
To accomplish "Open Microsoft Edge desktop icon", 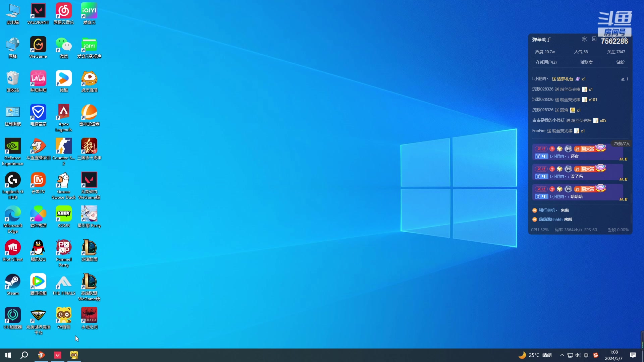I will click(x=13, y=220).
